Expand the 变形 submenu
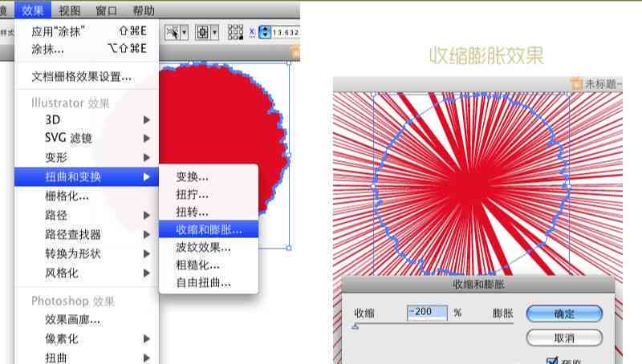Image resolution: width=642 pixels, height=364 pixels. click(x=147, y=157)
